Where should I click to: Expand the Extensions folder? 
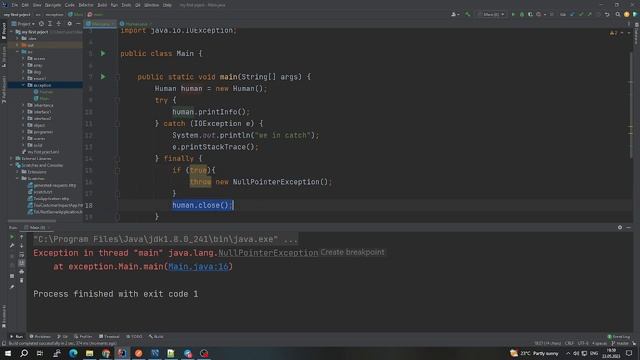click(17, 172)
